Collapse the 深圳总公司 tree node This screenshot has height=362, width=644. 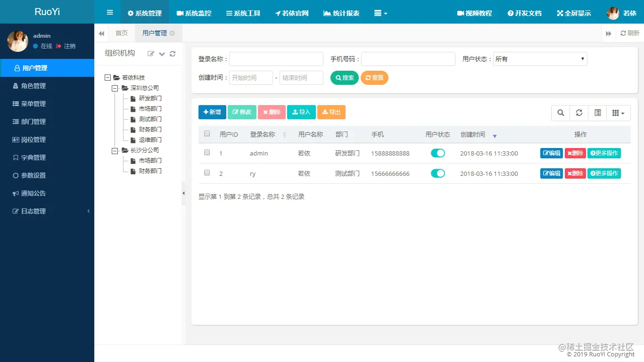tap(115, 88)
